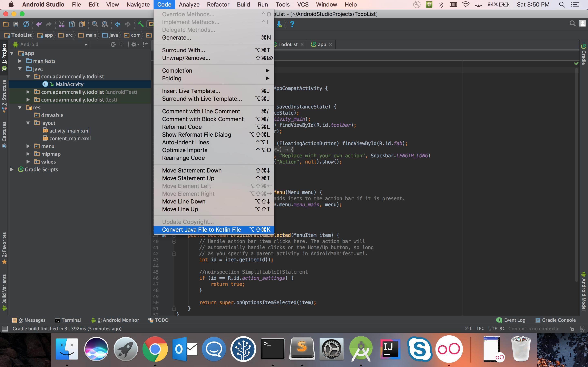The width and height of the screenshot is (588, 367).
Task: Expand the Gradle Scripts node
Action: click(12, 169)
